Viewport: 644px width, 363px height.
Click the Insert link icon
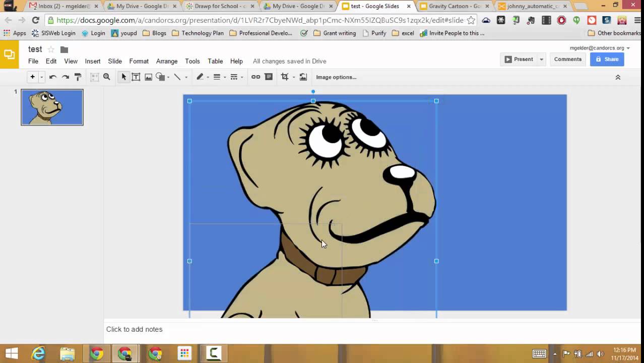click(x=255, y=77)
